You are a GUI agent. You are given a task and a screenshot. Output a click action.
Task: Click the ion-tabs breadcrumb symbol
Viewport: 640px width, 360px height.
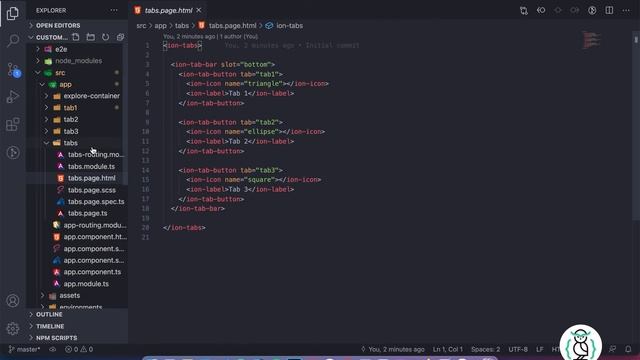tap(289, 26)
